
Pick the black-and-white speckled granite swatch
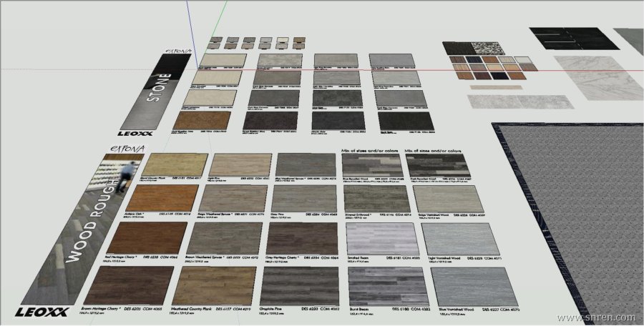(488, 48)
